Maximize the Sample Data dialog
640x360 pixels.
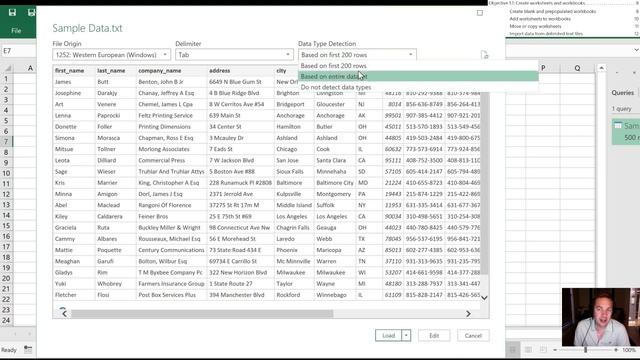[x=480, y=13]
